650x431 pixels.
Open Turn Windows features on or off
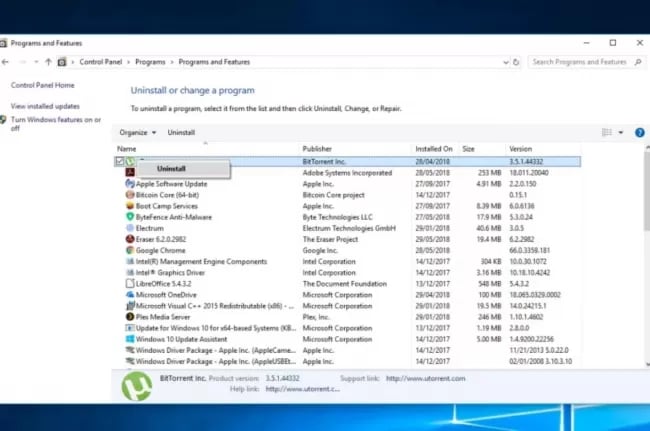(x=56, y=123)
